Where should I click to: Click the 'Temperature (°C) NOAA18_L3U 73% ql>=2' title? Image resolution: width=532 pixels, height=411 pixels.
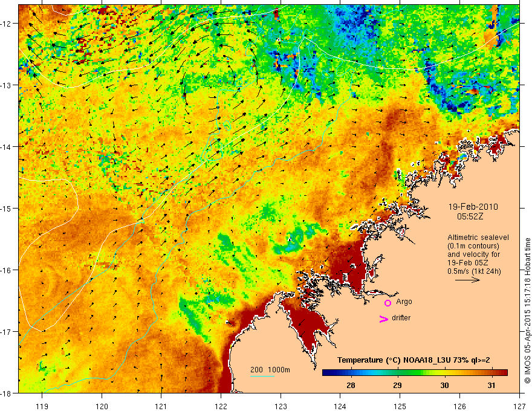click(x=414, y=360)
